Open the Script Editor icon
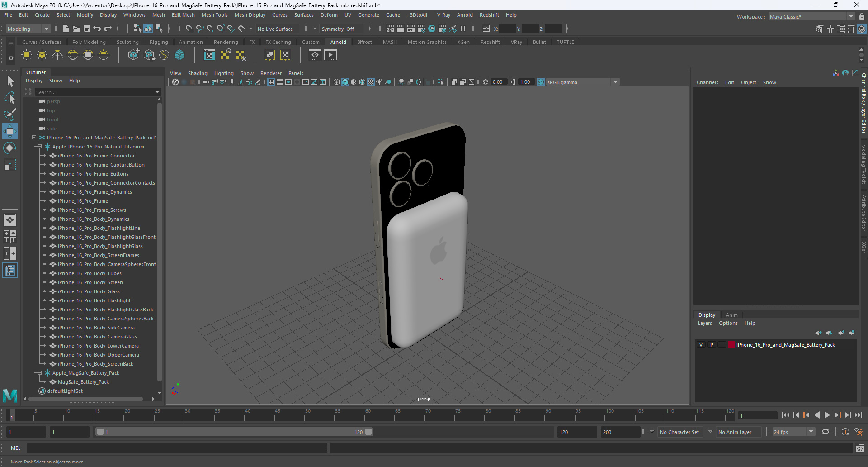This screenshot has height=467, width=868. pyautogui.click(x=860, y=448)
